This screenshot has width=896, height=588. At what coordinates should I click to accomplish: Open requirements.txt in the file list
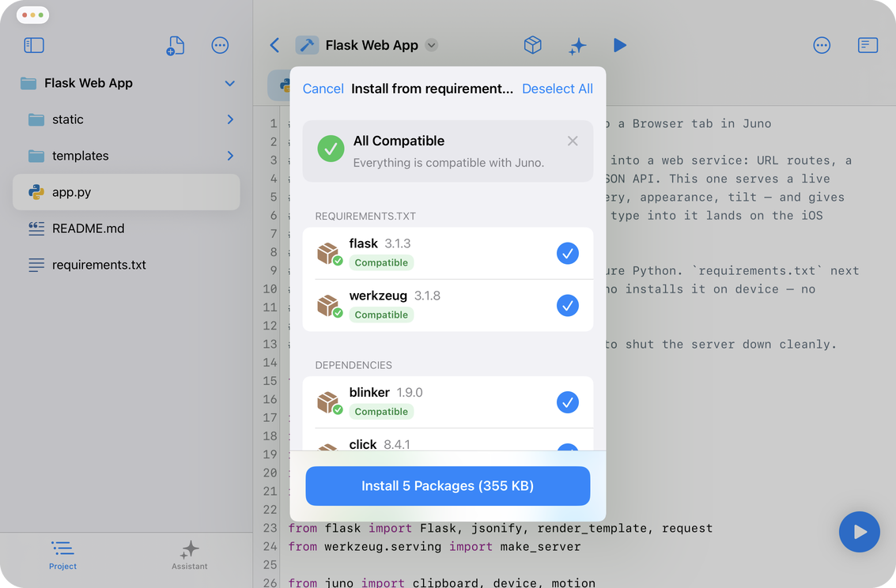[x=127, y=265]
